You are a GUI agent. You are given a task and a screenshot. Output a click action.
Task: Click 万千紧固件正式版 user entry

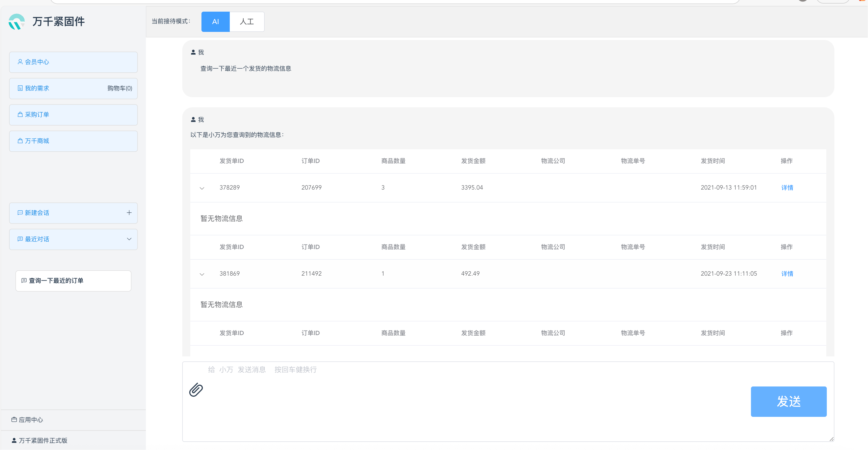(43, 441)
